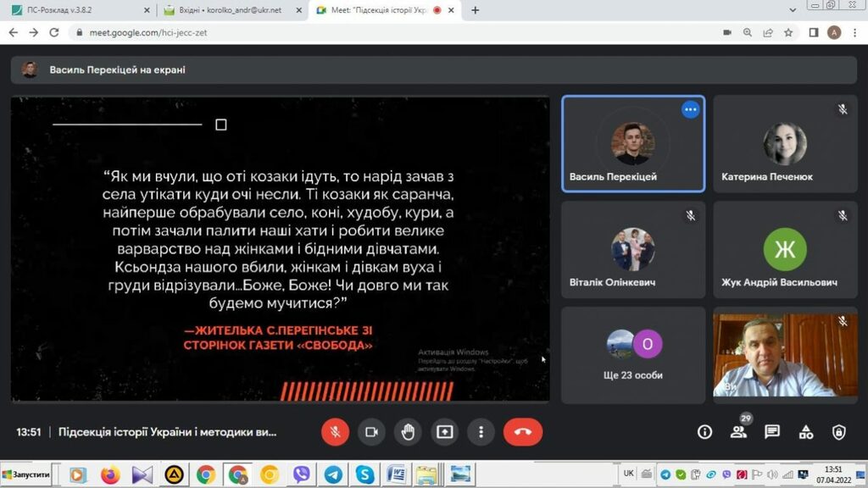The width and height of the screenshot is (868, 488).
Task: Select Катерина Печенюк's video tile
Action: (785, 144)
